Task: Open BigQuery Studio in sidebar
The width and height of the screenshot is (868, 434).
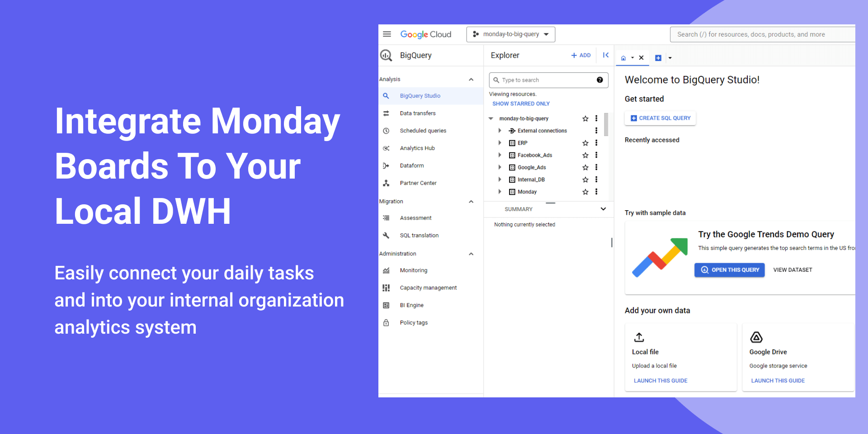Action: (x=431, y=96)
